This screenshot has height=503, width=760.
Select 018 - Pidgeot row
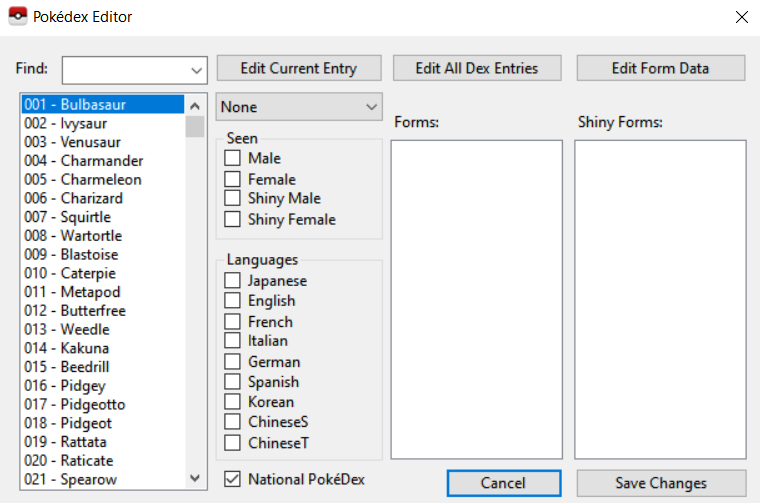[103, 423]
